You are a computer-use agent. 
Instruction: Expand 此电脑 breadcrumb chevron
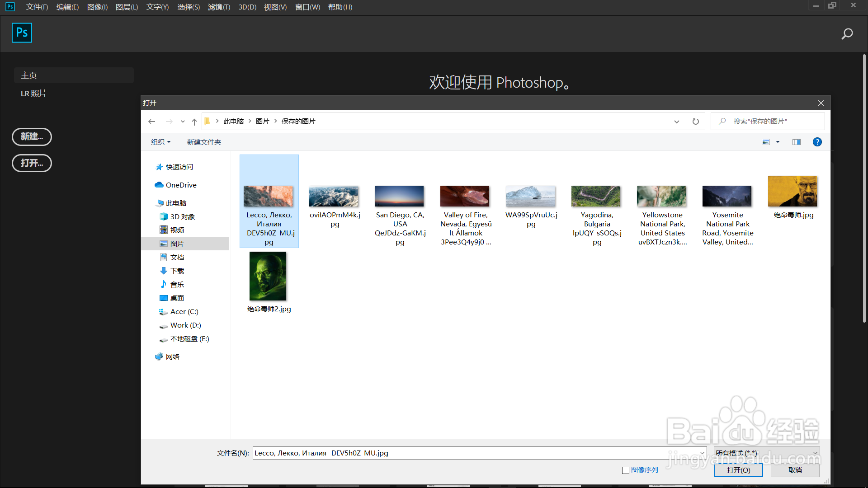pos(250,121)
